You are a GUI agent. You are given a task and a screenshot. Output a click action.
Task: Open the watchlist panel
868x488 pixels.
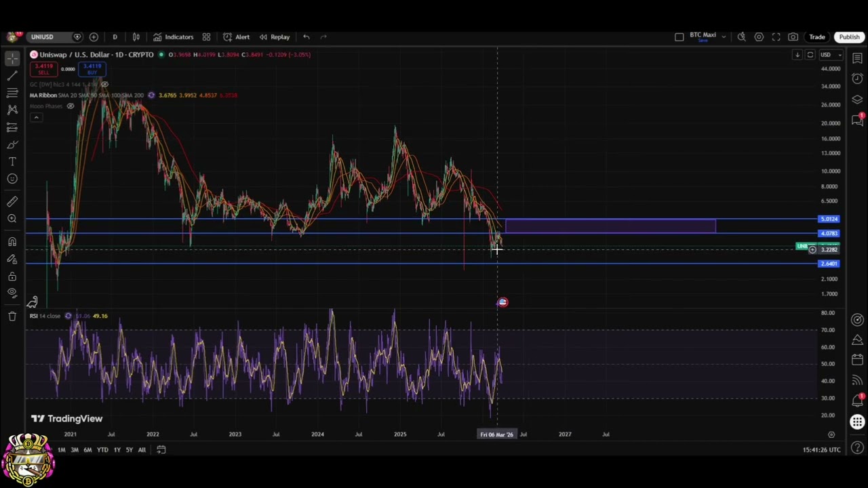(857, 58)
